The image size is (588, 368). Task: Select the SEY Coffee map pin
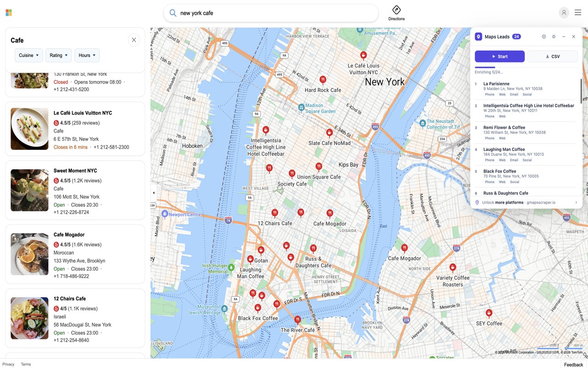point(489,314)
